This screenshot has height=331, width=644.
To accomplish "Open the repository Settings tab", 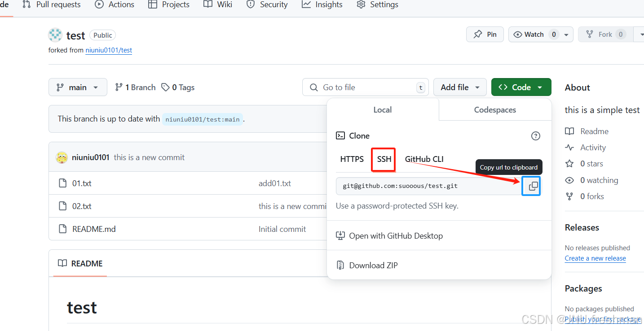I will [x=377, y=4].
